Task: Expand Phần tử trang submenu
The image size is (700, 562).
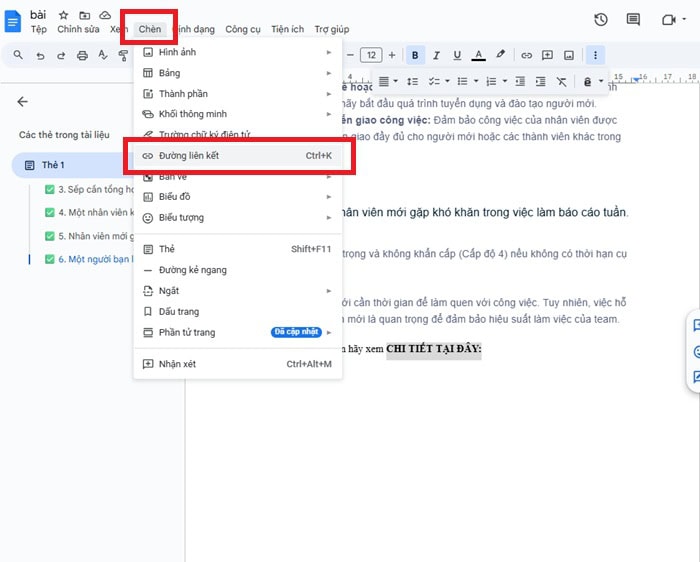Action: [238, 333]
